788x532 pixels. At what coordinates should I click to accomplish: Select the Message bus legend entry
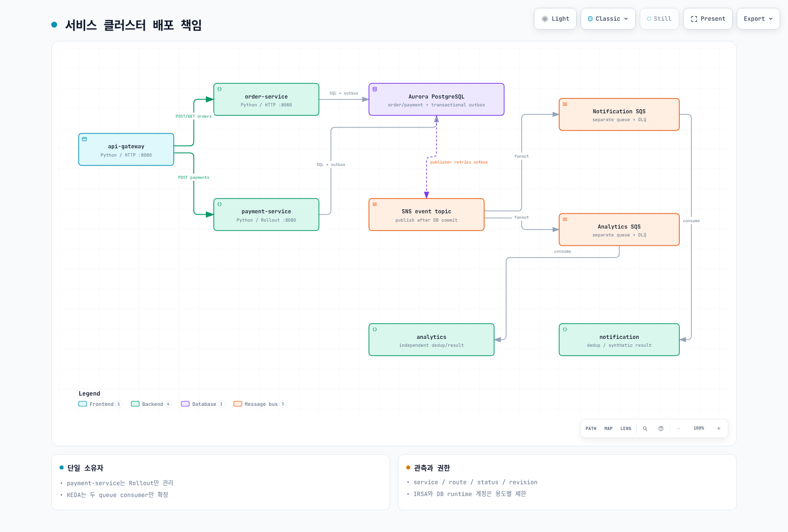pos(260,404)
